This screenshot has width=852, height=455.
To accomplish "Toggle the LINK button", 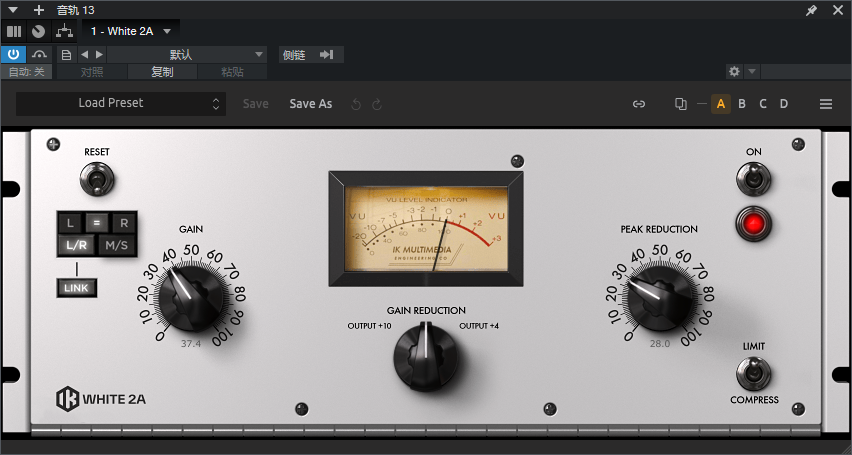I will 77,288.
